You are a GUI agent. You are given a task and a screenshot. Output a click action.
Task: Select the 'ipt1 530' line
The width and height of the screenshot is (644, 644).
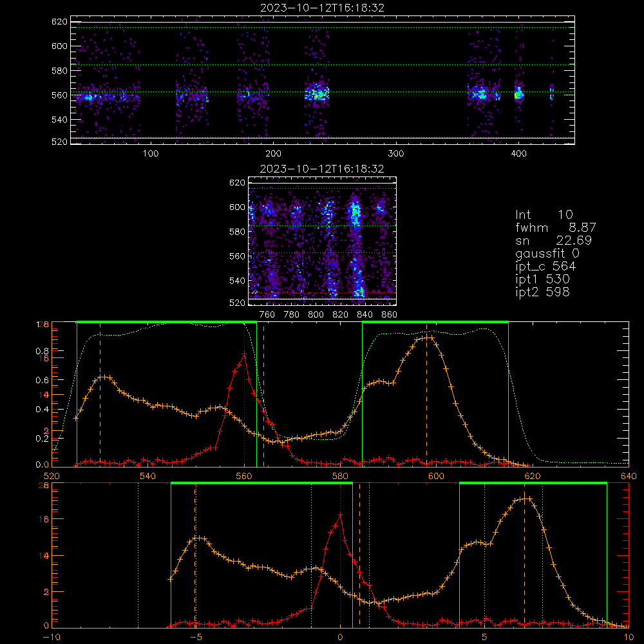(x=542, y=279)
